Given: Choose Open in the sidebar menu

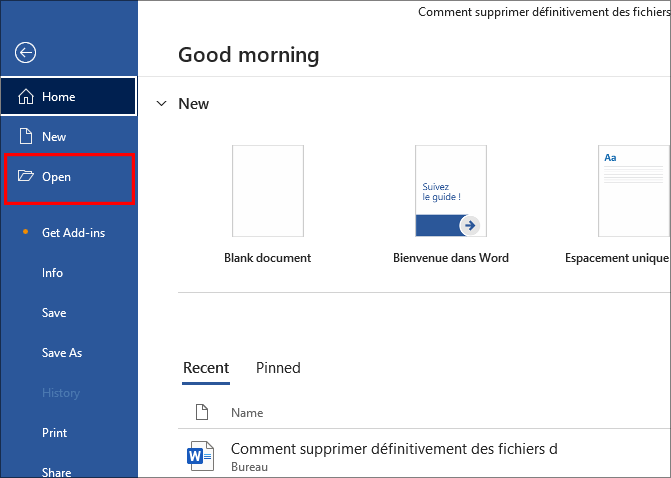Looking at the screenshot, I should coord(69,176).
